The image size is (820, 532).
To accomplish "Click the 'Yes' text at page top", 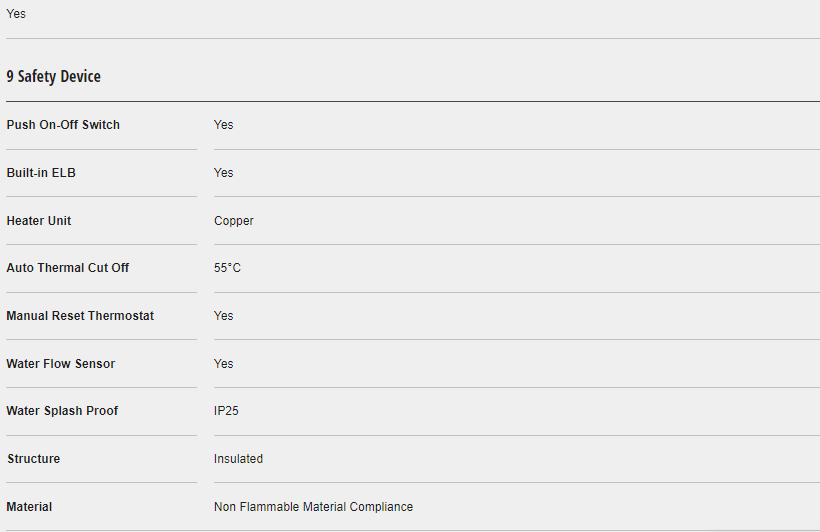I will [16, 14].
